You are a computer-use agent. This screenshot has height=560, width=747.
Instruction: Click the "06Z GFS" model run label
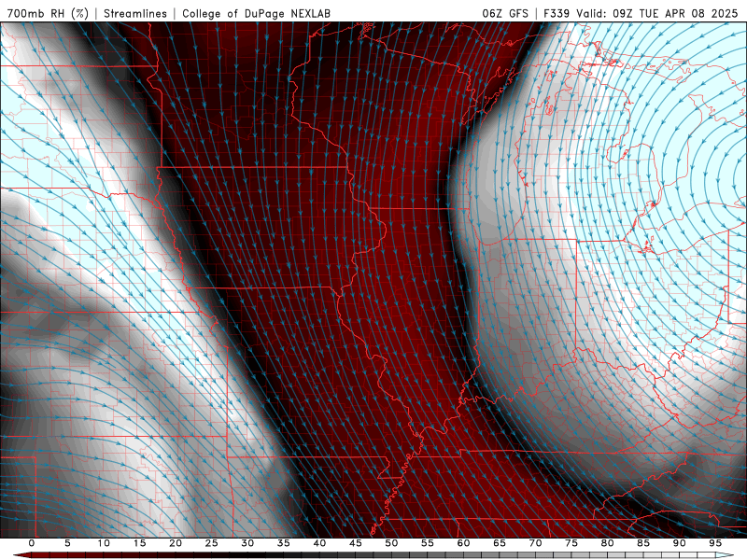click(505, 13)
